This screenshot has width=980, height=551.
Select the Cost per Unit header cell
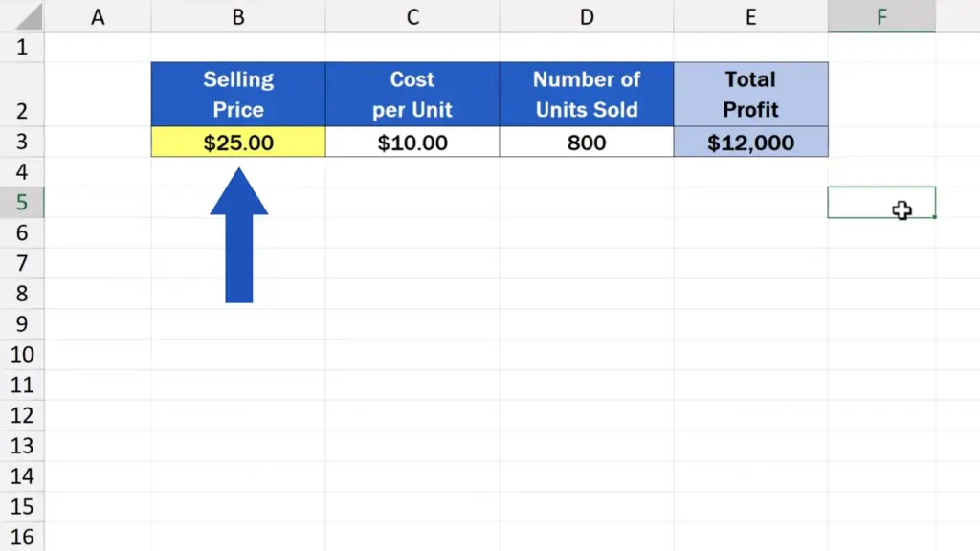click(x=412, y=94)
